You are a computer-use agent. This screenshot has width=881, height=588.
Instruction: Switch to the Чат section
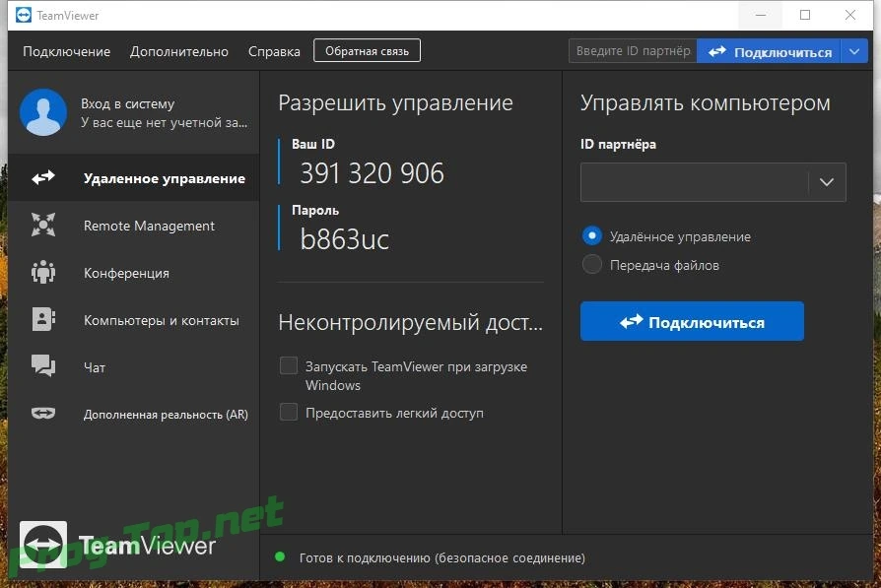(x=134, y=366)
